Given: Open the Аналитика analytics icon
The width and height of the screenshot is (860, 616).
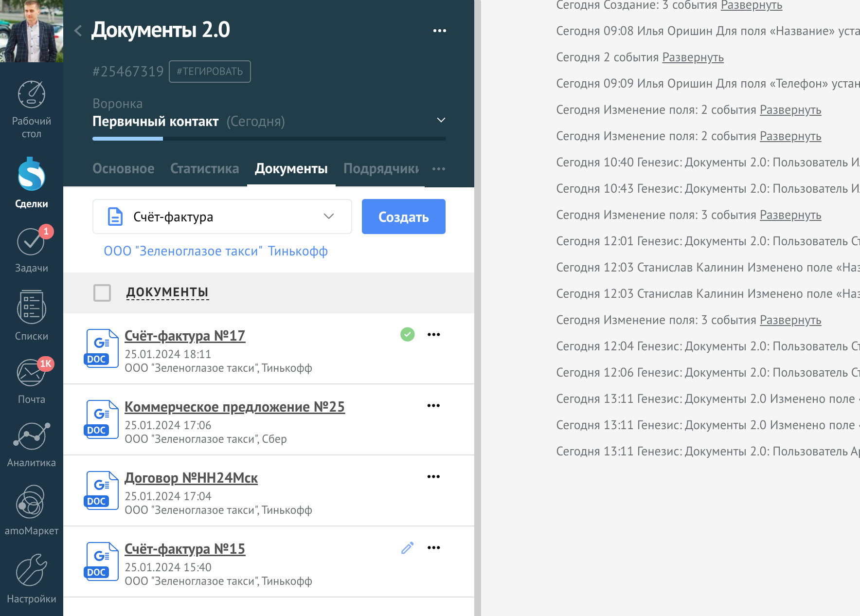Looking at the screenshot, I should click(x=32, y=436).
